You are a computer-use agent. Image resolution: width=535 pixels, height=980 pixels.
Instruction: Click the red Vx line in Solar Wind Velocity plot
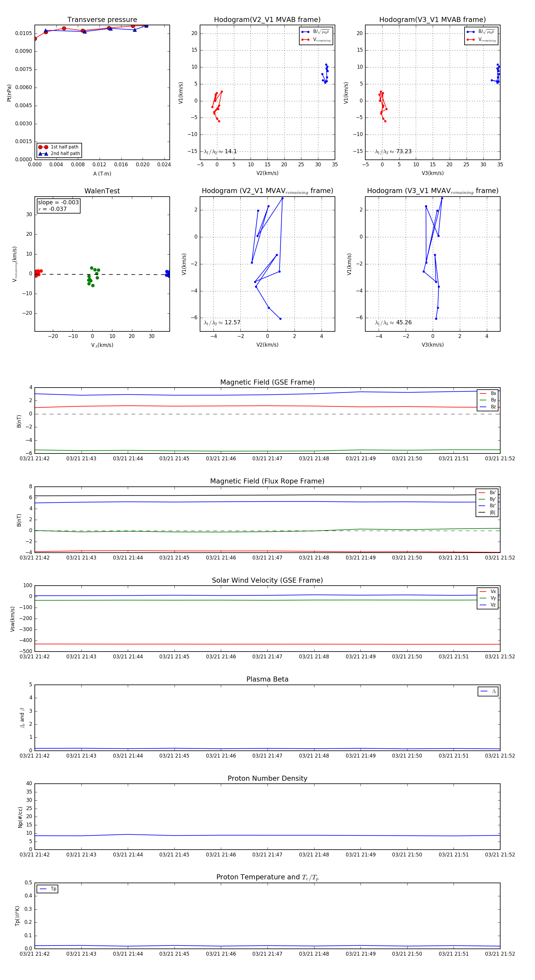(x=267, y=644)
